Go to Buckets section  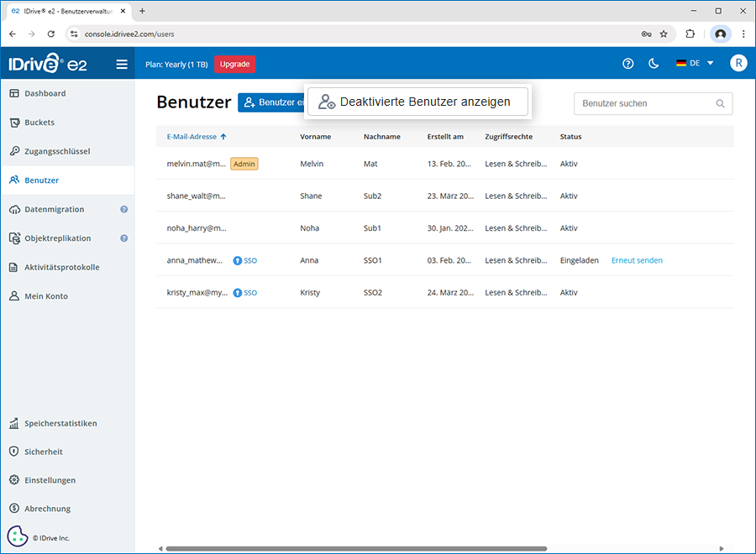click(39, 123)
